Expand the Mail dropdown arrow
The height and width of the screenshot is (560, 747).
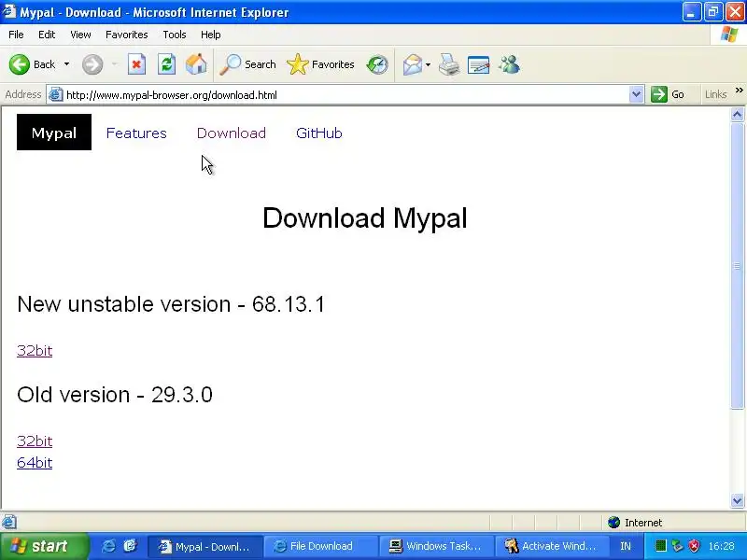(428, 64)
